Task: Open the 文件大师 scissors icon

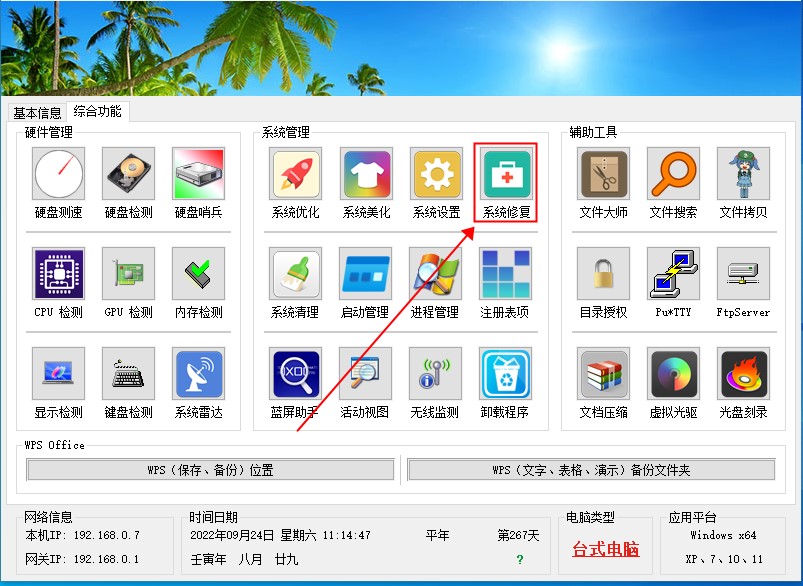Action: tap(603, 175)
